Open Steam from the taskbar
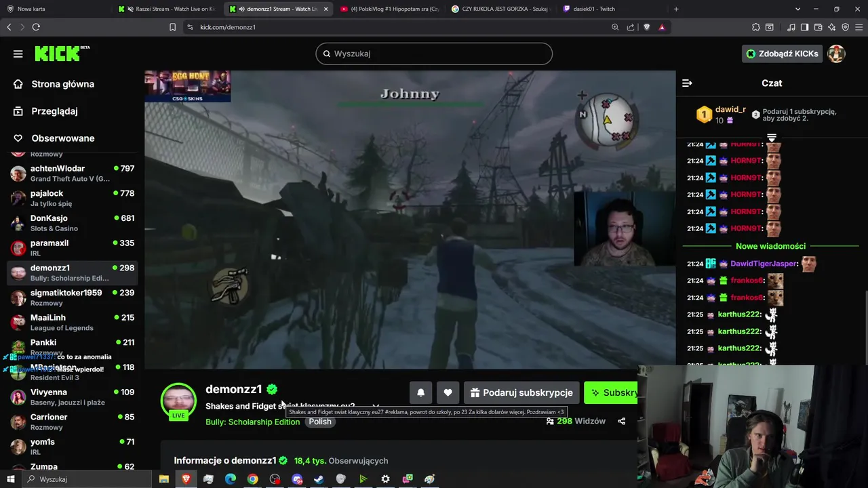The image size is (868, 488). (x=319, y=479)
